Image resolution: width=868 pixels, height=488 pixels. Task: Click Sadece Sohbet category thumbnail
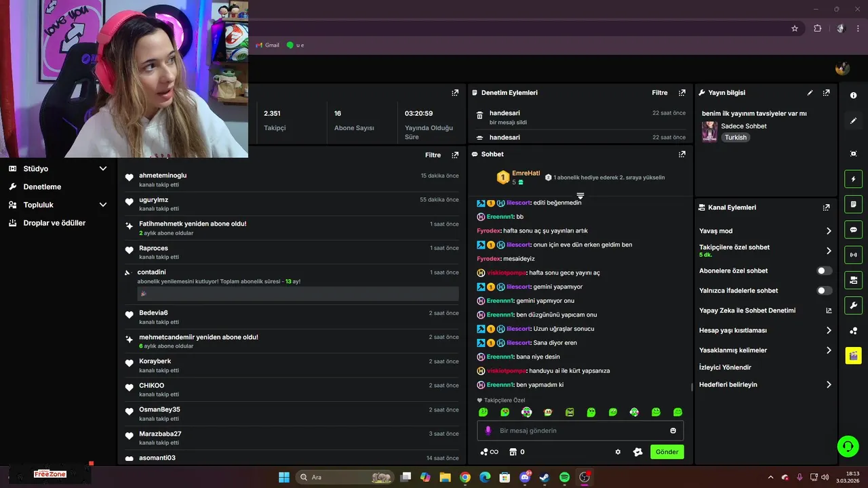(709, 131)
